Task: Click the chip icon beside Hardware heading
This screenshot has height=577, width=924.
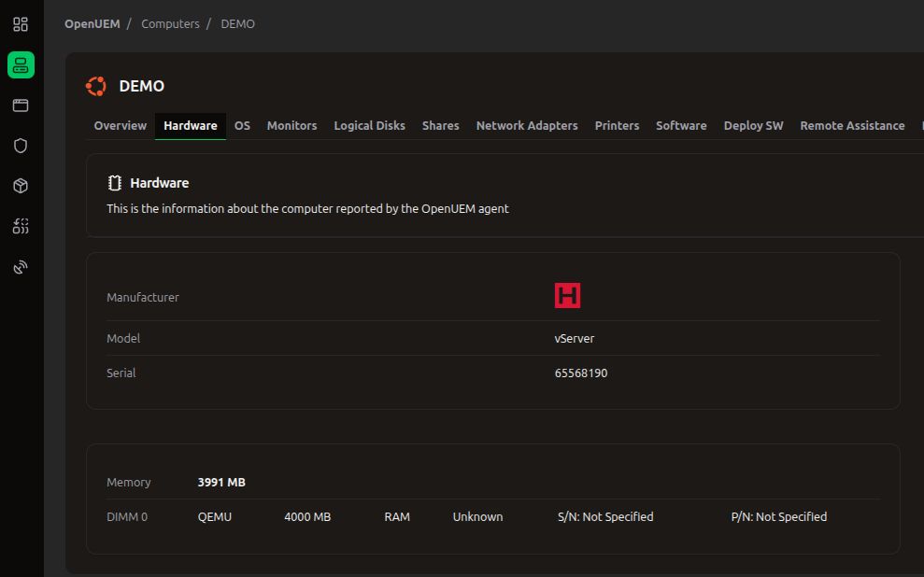Action: [115, 183]
